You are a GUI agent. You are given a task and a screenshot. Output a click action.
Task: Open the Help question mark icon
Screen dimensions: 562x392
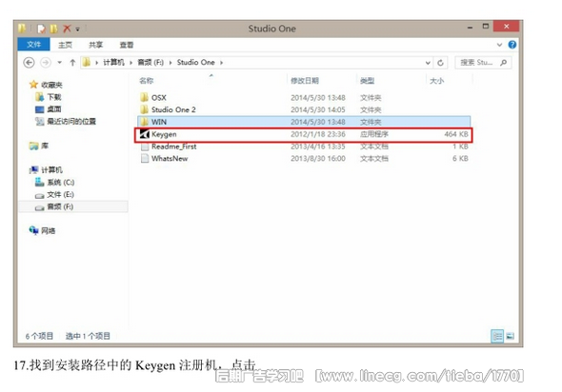512,45
